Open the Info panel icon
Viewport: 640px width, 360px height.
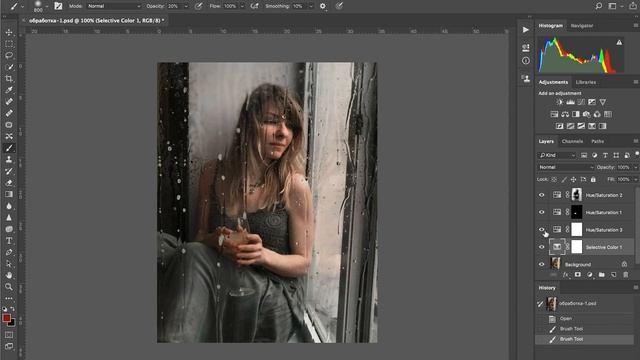526,60
